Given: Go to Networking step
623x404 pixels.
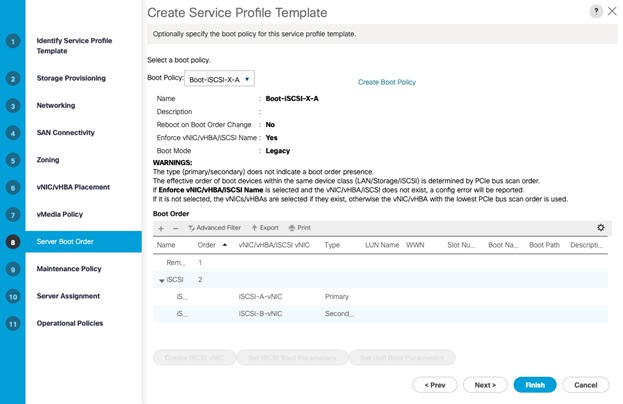Looking at the screenshot, I should (x=56, y=105).
